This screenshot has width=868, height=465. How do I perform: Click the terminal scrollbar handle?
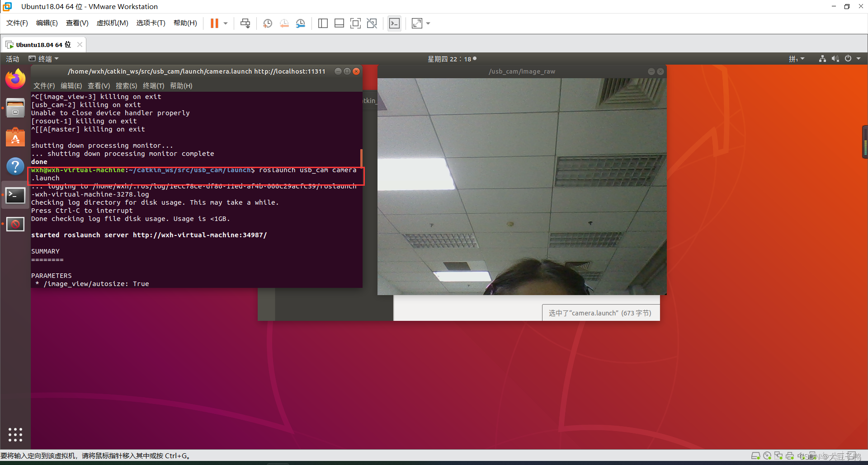(x=361, y=158)
